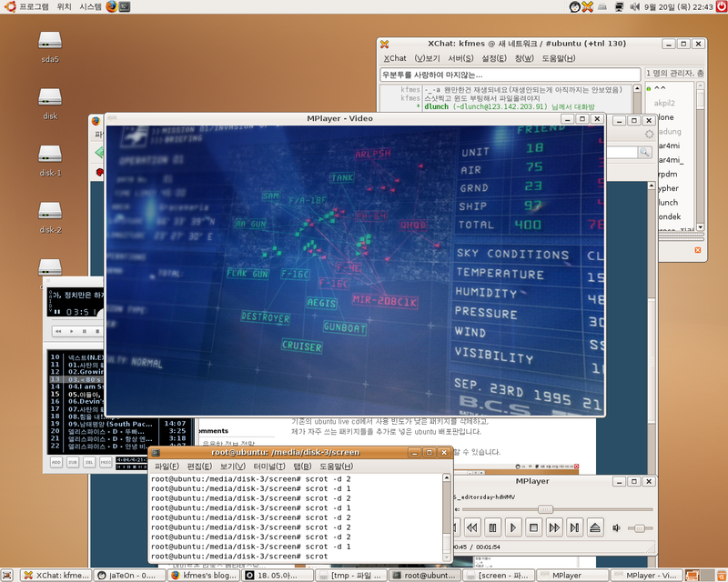Screen dimensions: 728x582
Task: Click the show desktop icon in bottom panel
Action: click(7, 576)
